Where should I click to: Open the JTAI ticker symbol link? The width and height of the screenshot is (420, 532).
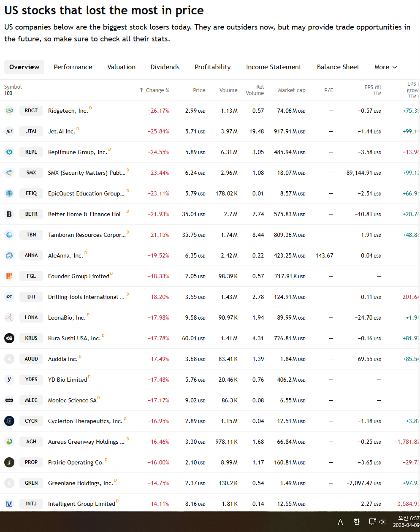point(31,131)
